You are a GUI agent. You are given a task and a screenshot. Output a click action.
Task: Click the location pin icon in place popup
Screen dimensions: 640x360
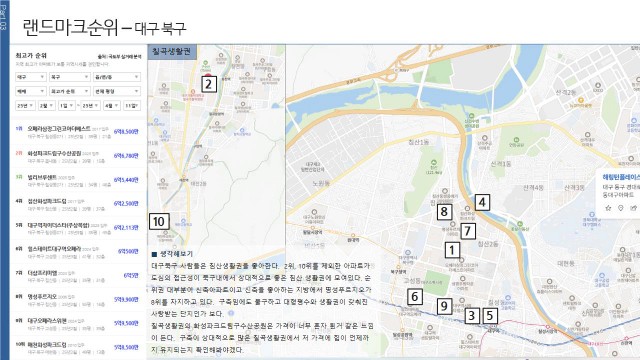coord(620,208)
